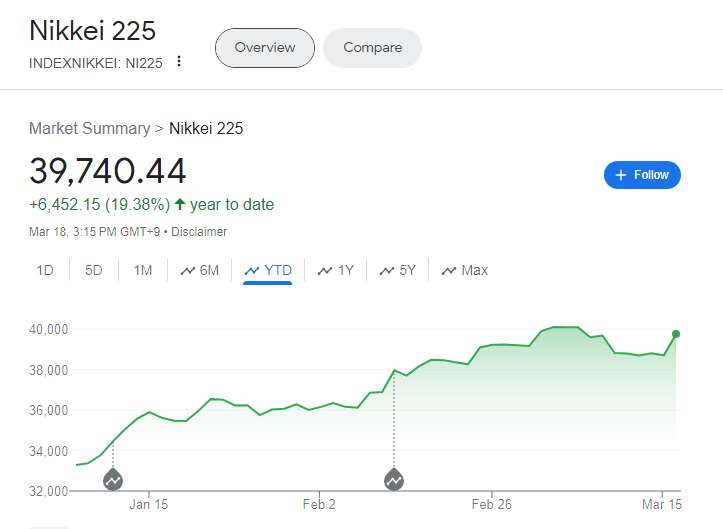Show the Max chart range
Screen dimensions: 723x529
pyautogui.click(x=465, y=270)
